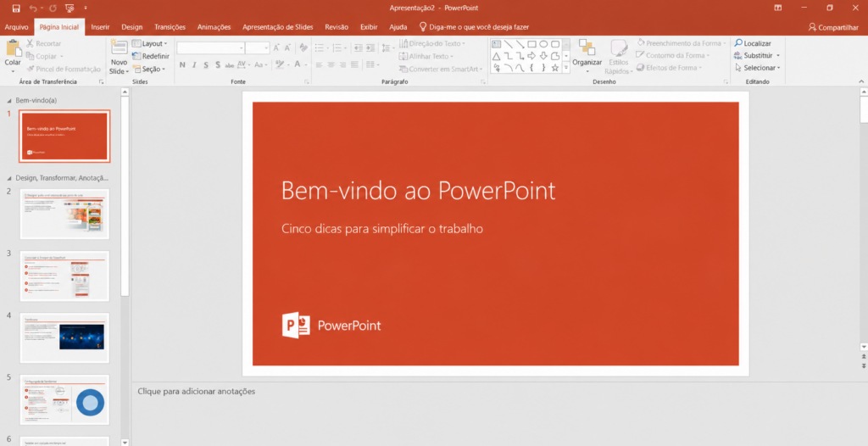Start slideshow from the quick access toolbar icon
The height and width of the screenshot is (446, 868).
(x=70, y=8)
